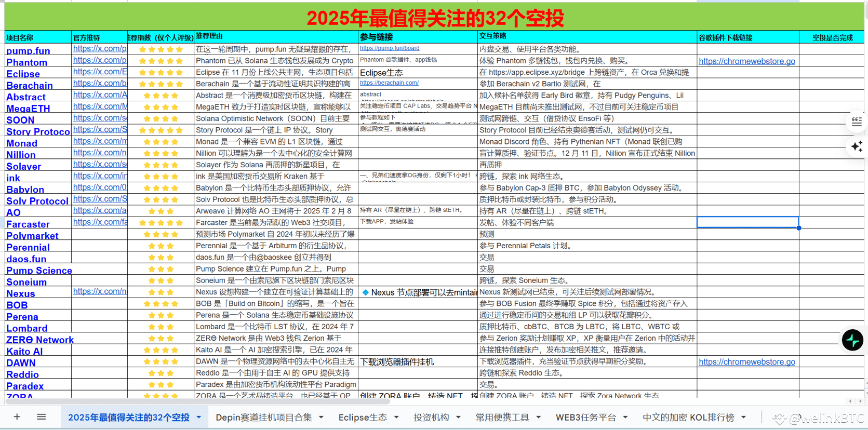
Task: Open the Lombard project link
Action: tap(26, 328)
